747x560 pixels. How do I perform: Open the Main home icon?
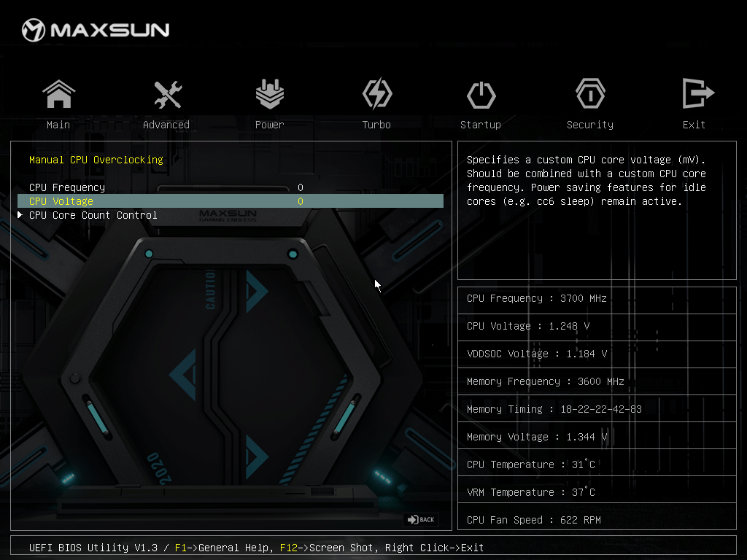[58, 94]
